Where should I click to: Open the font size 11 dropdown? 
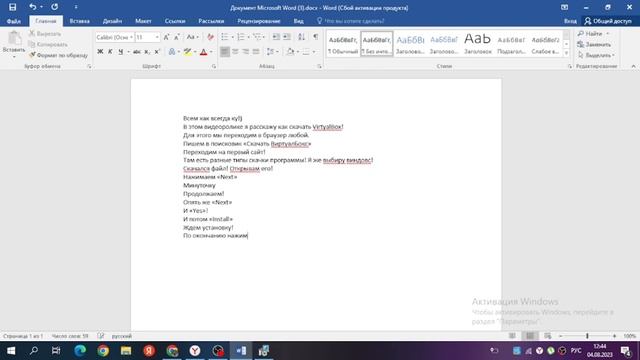point(157,37)
